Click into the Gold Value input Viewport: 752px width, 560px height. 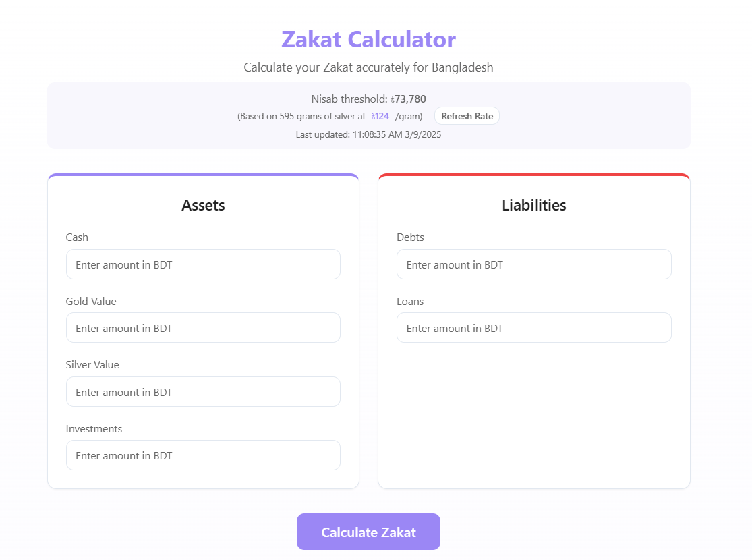tap(203, 328)
